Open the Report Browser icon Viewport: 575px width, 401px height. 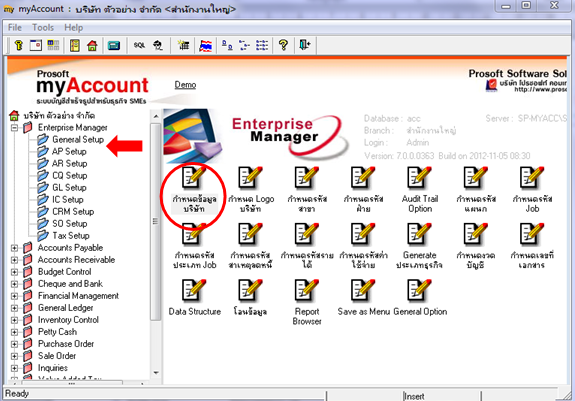pyautogui.click(x=307, y=302)
